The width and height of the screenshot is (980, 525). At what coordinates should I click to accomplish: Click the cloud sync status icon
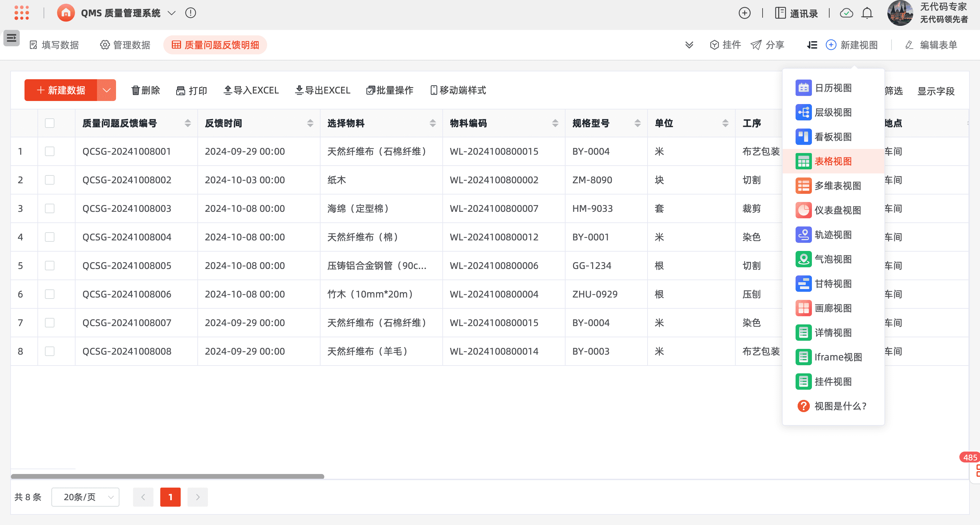point(846,13)
